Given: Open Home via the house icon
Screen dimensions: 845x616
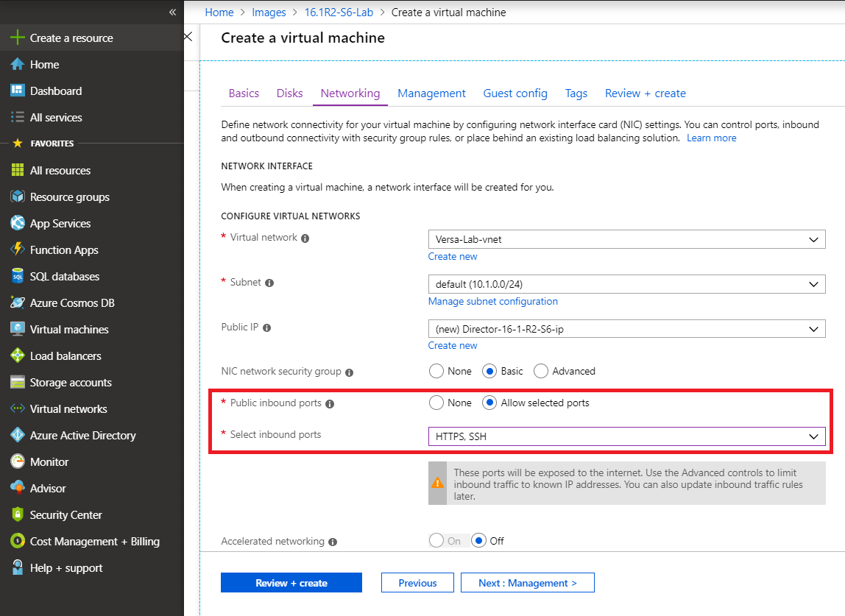Looking at the screenshot, I should click(x=17, y=64).
